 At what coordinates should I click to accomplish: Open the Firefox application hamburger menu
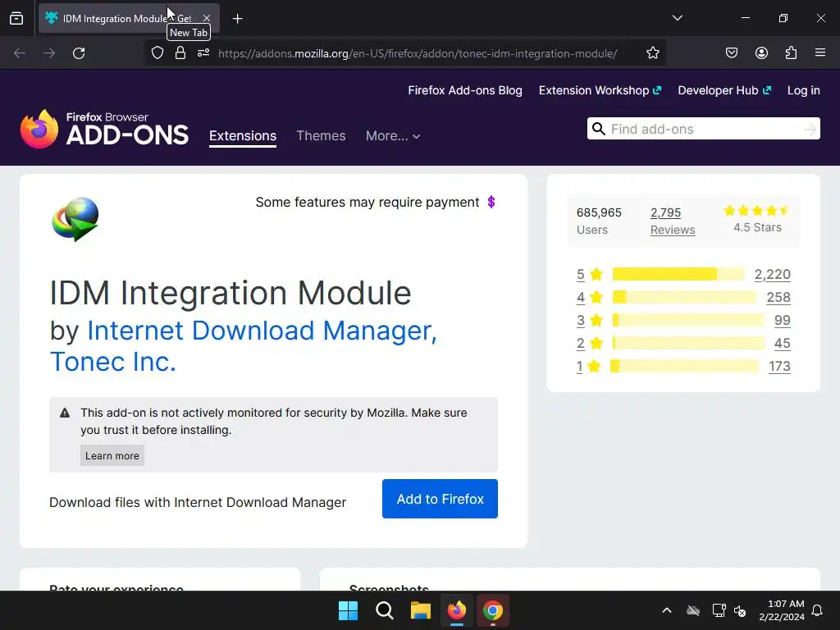[820, 53]
